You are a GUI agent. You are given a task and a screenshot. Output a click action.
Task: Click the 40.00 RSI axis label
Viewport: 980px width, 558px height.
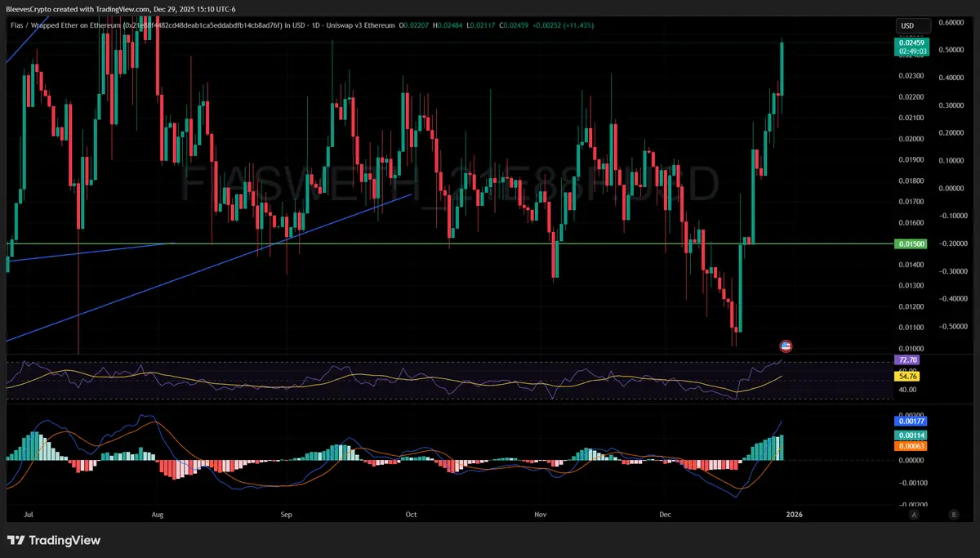coord(906,389)
